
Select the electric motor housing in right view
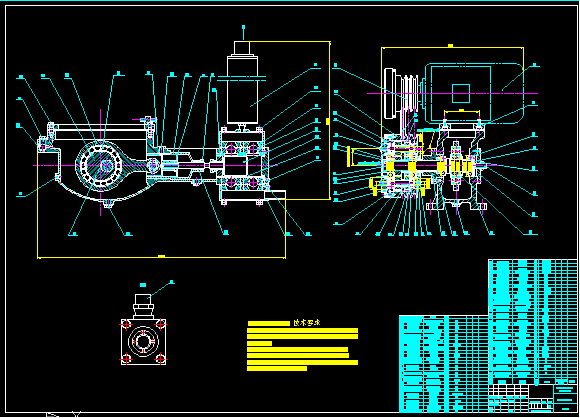(x=475, y=93)
